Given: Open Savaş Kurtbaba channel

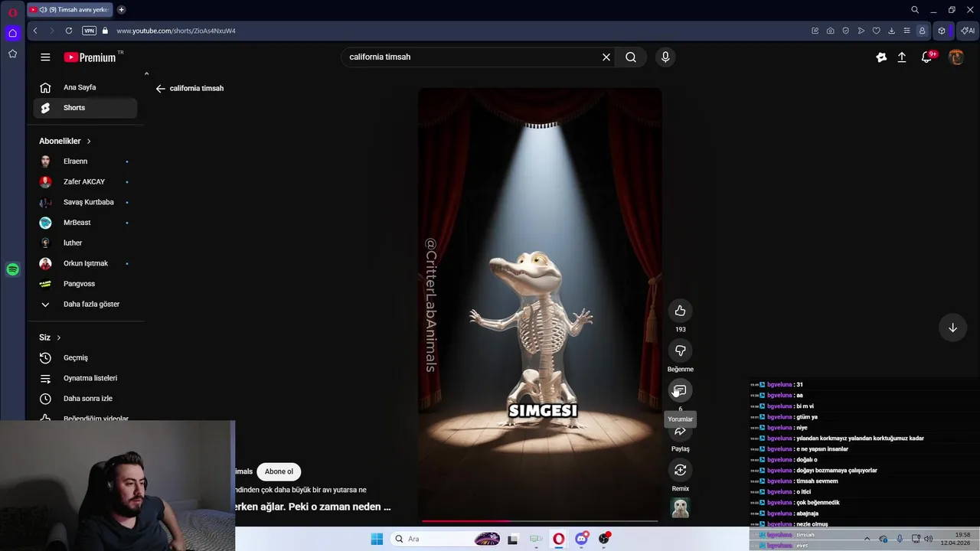Looking at the screenshot, I should pos(85,202).
